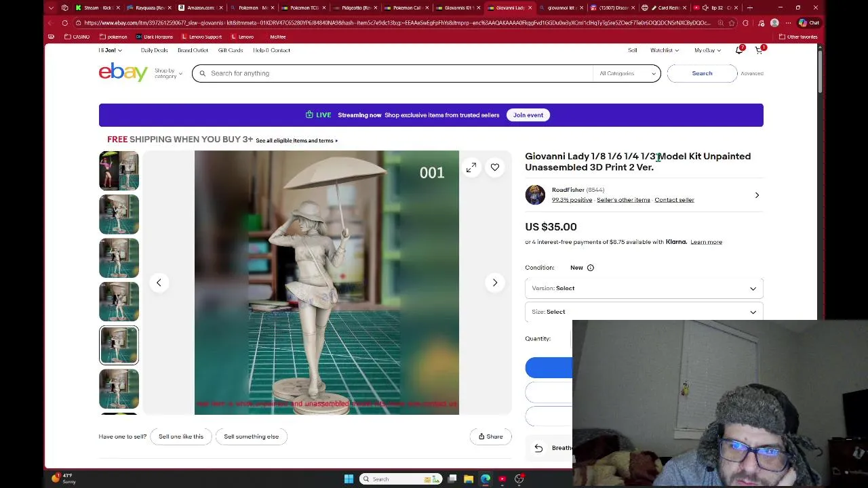Open the Size select dropdown
The height and width of the screenshot is (488, 868).
coord(644,312)
